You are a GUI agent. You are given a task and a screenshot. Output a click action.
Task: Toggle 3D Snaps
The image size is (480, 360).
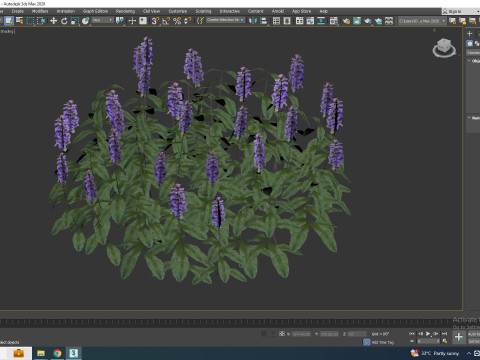click(155, 21)
